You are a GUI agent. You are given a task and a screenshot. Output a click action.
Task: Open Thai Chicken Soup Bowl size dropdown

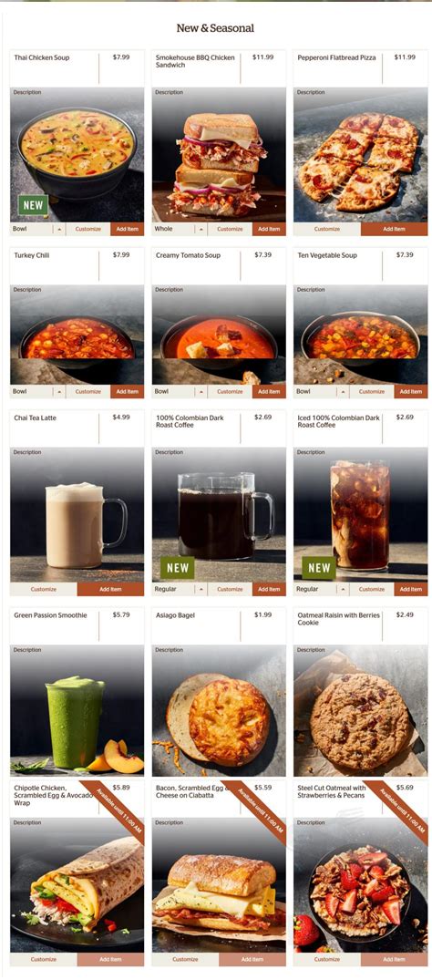tap(38, 229)
